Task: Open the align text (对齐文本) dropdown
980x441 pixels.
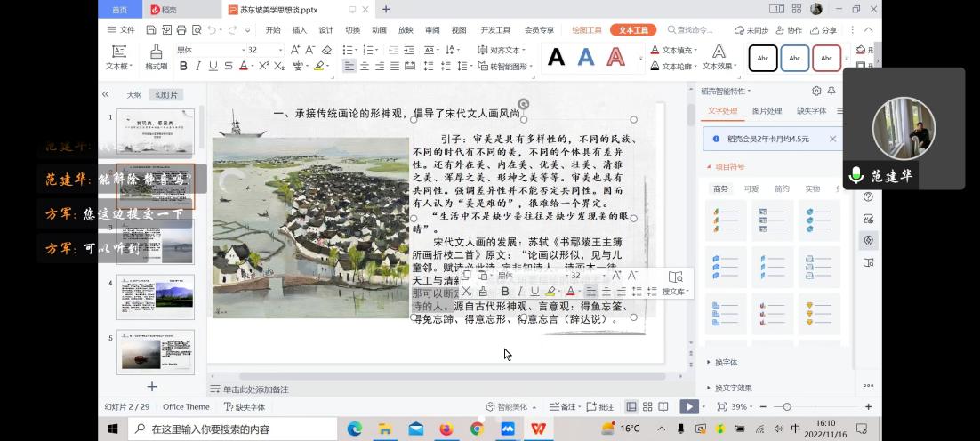Action: [502, 50]
